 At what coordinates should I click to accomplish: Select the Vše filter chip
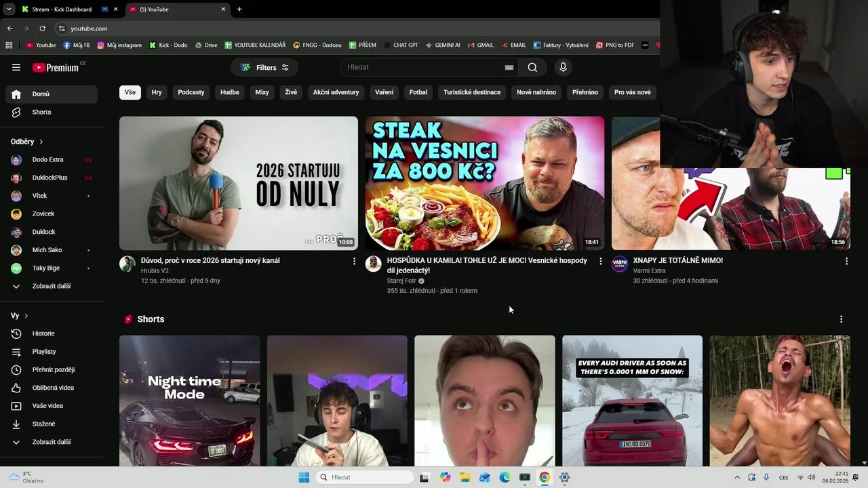[130, 92]
